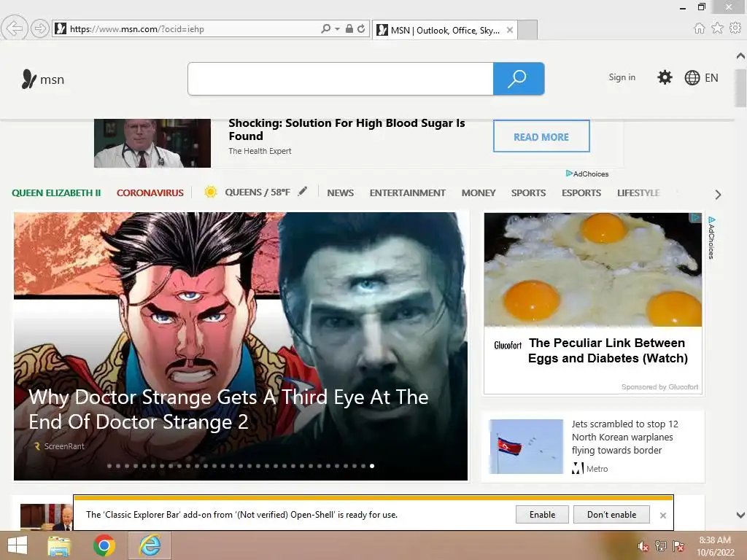Viewport: 747px width, 560px height.
Task: Click the msn butterfly logo
Action: point(42,79)
